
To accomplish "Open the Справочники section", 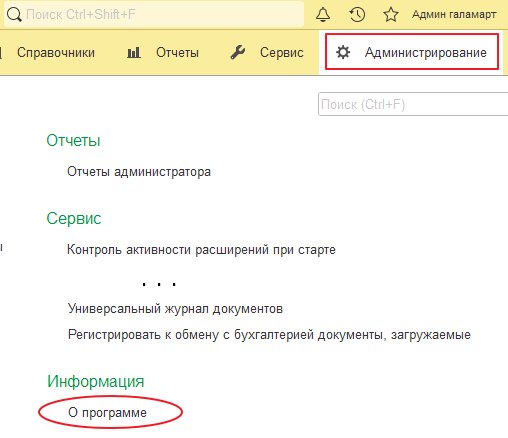I will coord(56,53).
